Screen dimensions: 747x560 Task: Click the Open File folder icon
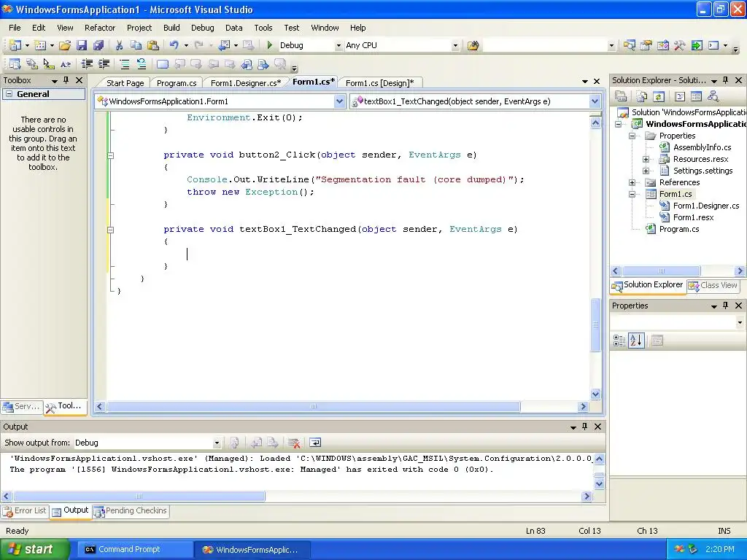pyautogui.click(x=65, y=45)
